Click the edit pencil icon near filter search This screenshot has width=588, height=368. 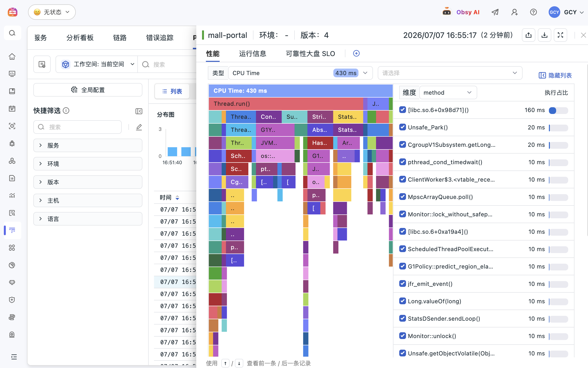tap(139, 127)
